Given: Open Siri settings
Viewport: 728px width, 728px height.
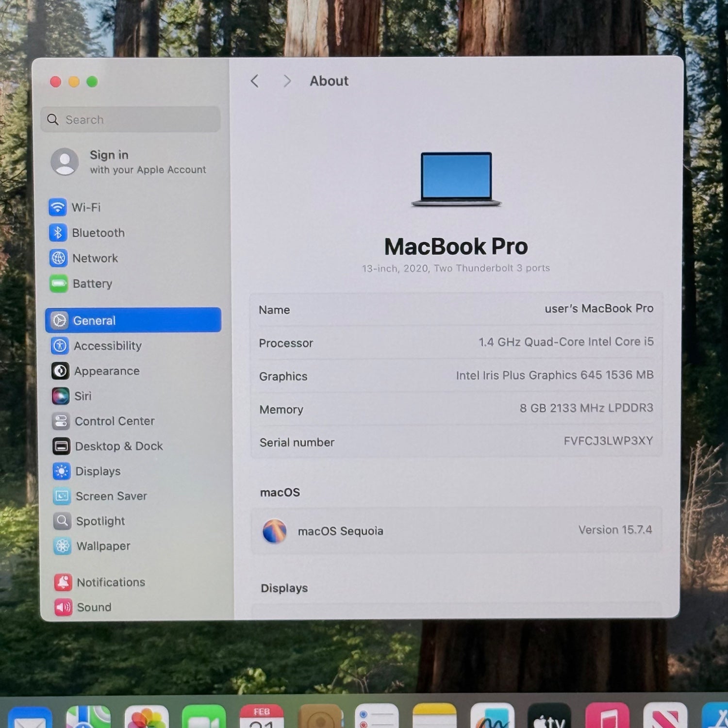Looking at the screenshot, I should pos(83,396).
